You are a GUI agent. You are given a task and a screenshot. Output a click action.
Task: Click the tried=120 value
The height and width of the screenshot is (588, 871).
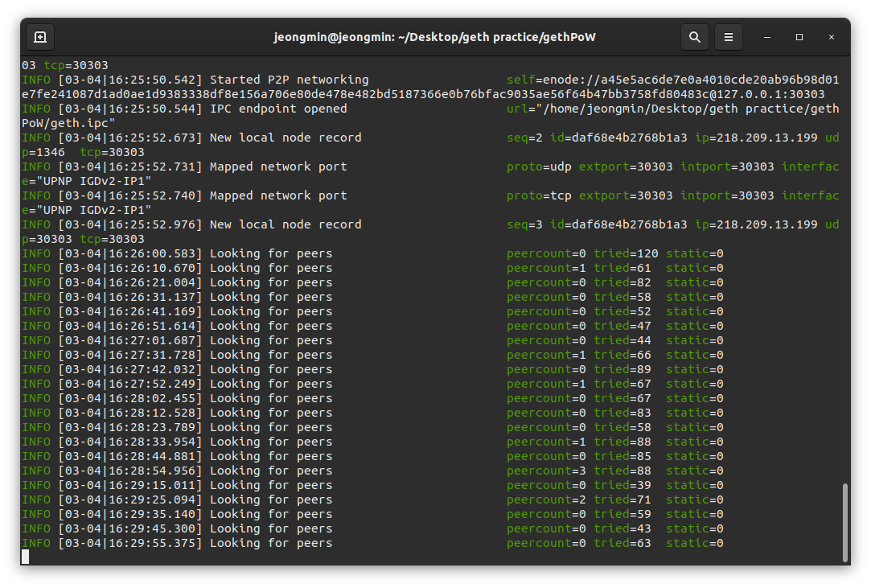626,253
